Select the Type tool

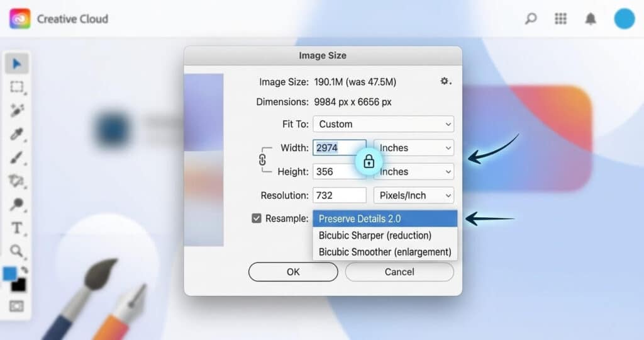[17, 228]
